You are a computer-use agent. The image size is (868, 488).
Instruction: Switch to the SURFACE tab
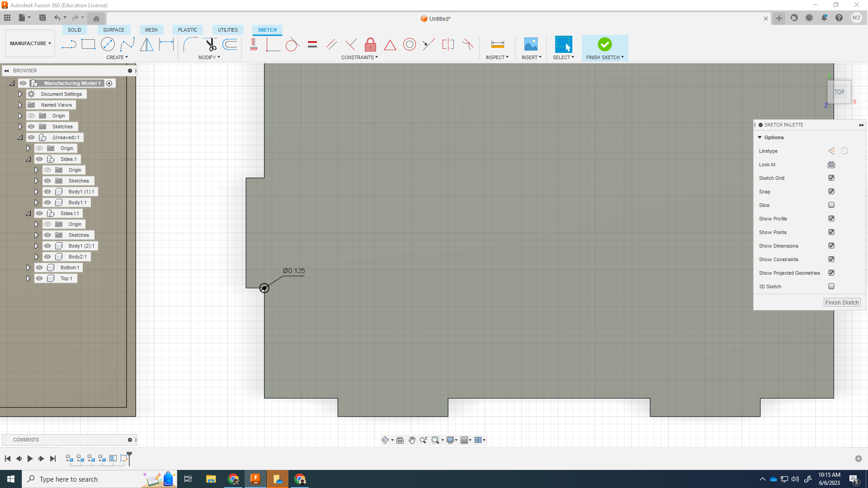point(113,30)
